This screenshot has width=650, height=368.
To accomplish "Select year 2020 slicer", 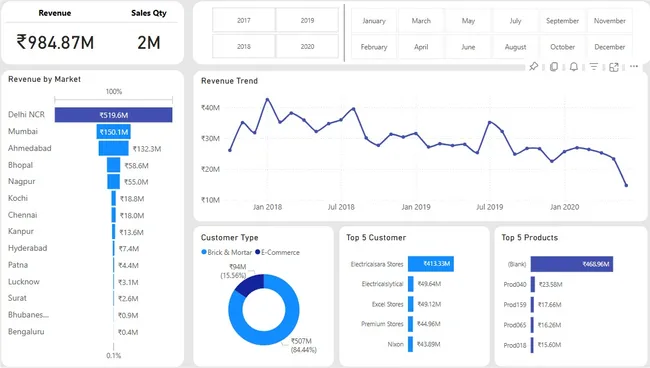I will coord(307,46).
